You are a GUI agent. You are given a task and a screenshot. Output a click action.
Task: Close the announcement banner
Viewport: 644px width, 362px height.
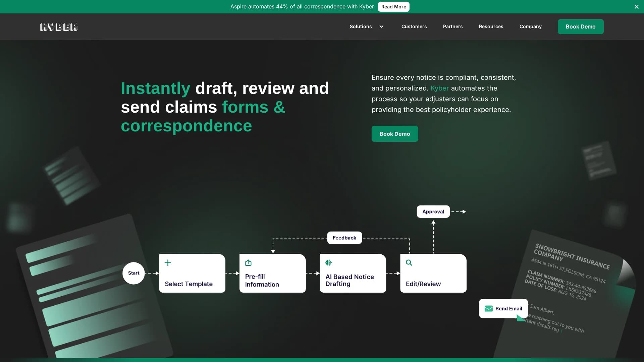coord(636,7)
